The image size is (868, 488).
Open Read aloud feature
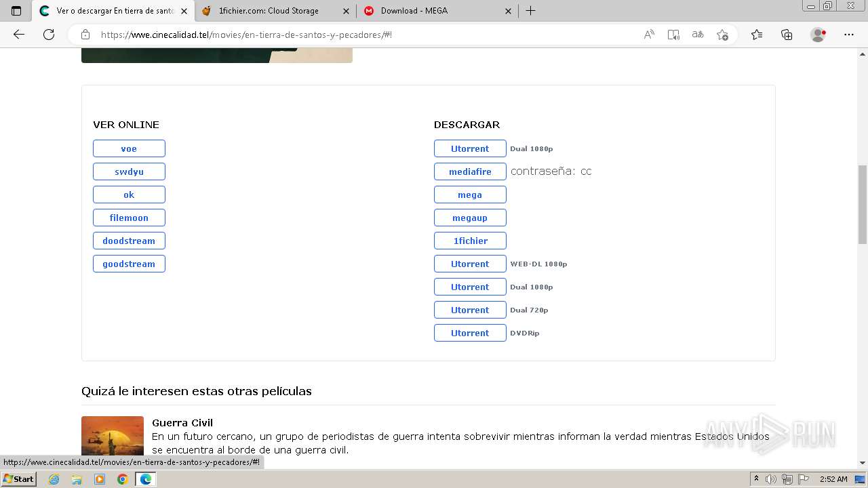coord(649,35)
